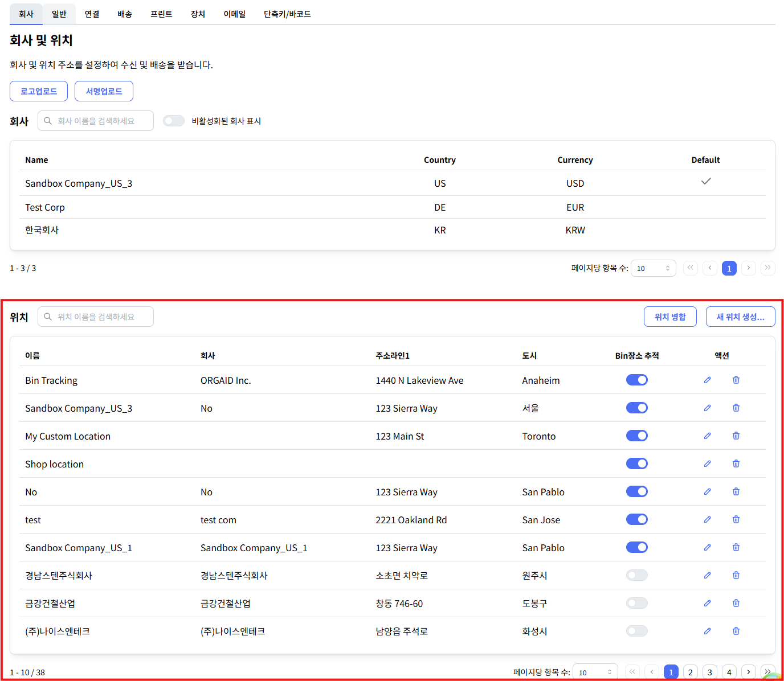This screenshot has width=784, height=681.
Task: Go to locations page 4
Action: tap(729, 672)
